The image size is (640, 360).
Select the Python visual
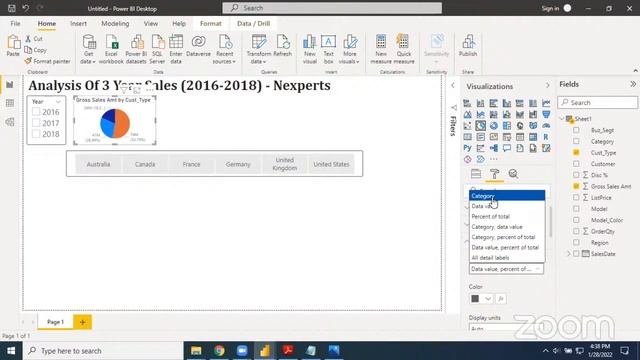467,148
